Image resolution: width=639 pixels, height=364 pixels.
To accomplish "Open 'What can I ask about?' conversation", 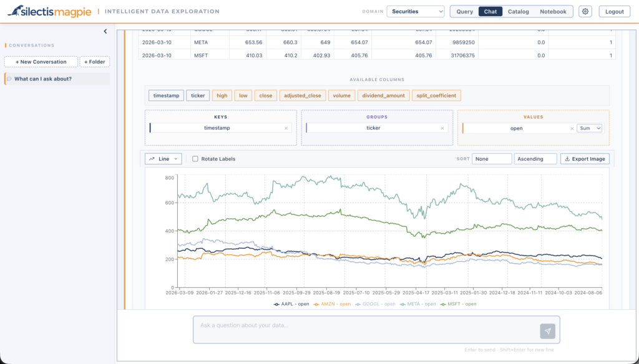I will pyautogui.click(x=57, y=79).
